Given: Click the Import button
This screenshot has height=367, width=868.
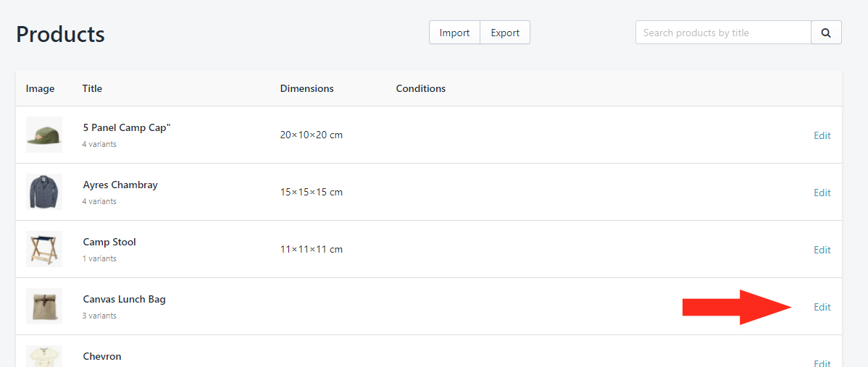Looking at the screenshot, I should tap(454, 33).
